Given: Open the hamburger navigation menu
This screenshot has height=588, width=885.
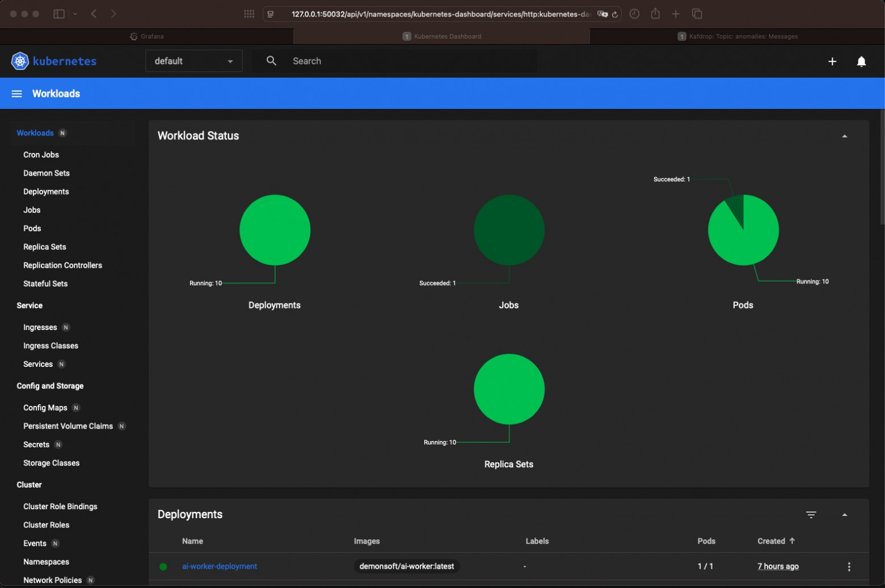Looking at the screenshot, I should [x=16, y=94].
